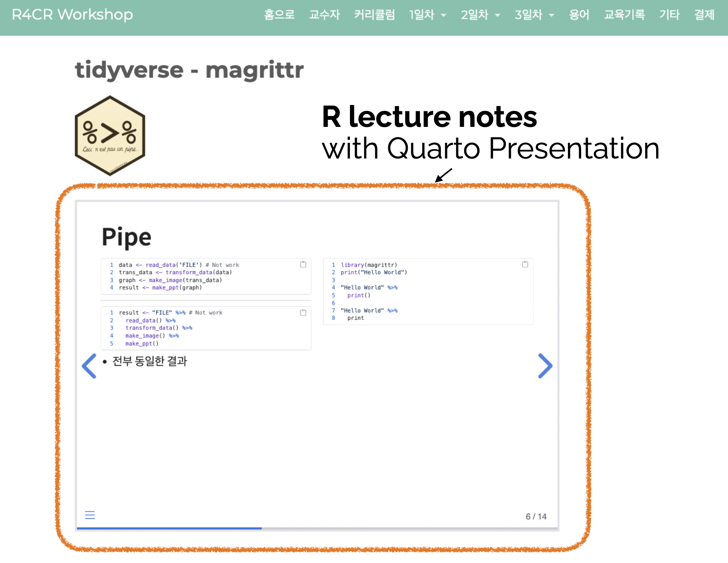
Task: Click the R4CR Workshop site title
Action: click(x=72, y=15)
